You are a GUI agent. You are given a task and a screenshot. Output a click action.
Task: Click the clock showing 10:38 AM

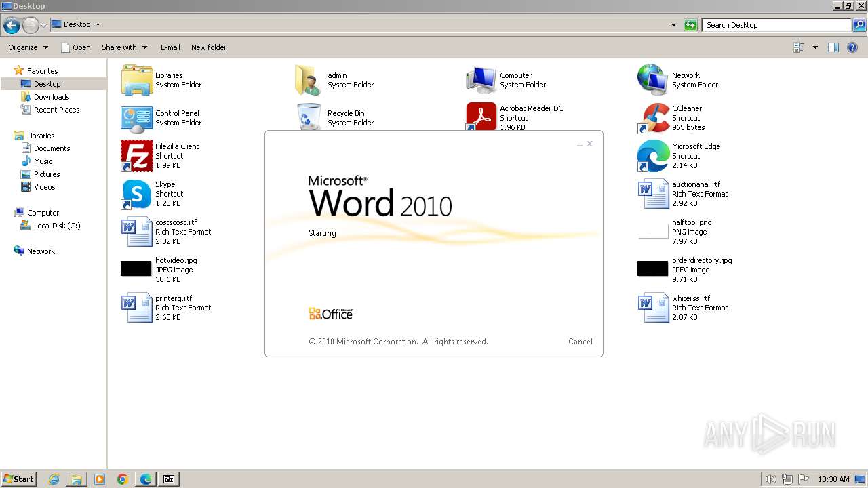point(833,479)
